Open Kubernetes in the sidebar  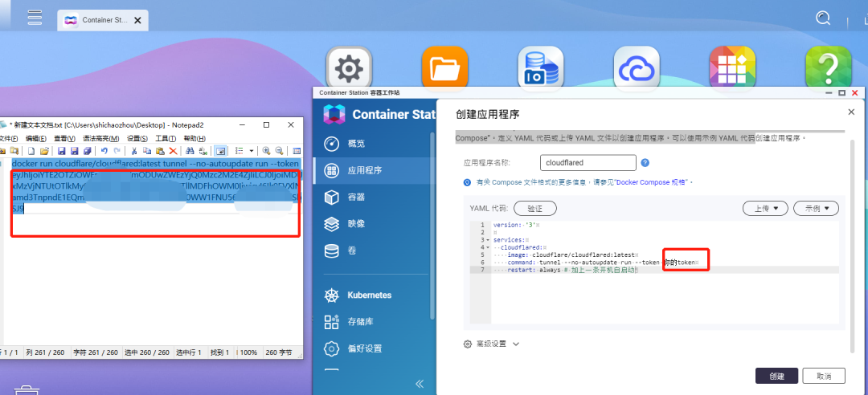click(332, 295)
